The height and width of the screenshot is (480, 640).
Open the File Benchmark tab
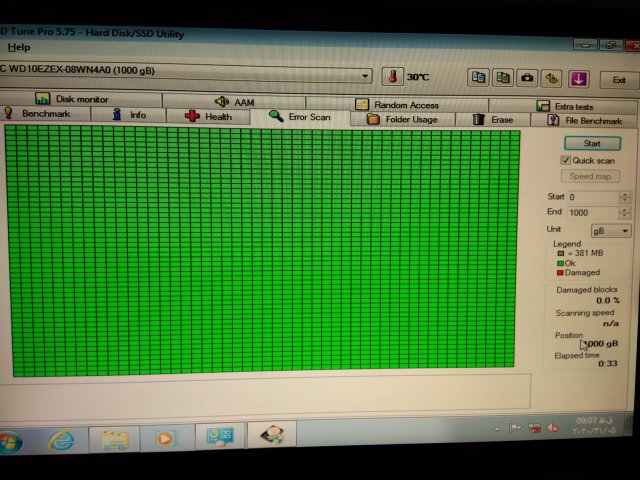tap(584, 120)
